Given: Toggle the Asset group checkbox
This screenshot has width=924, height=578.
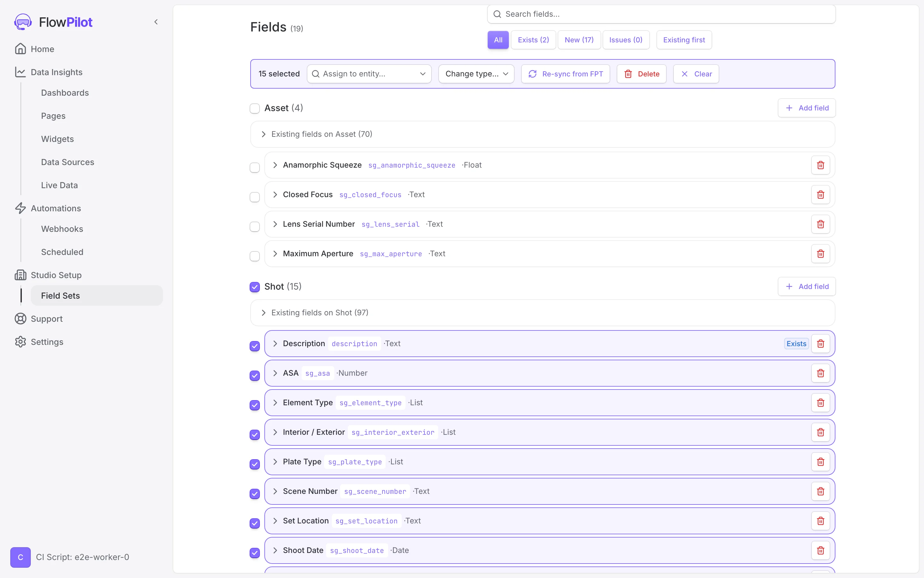Looking at the screenshot, I should (x=255, y=108).
